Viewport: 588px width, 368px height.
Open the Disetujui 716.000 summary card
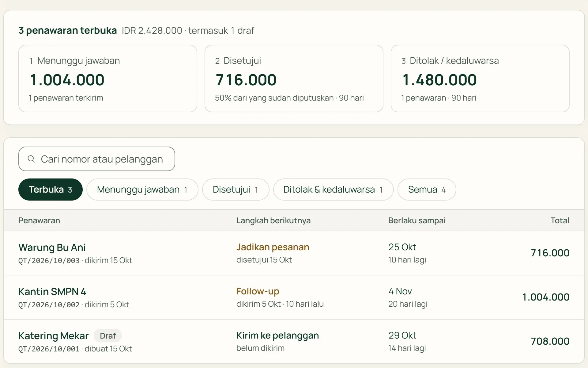click(294, 79)
